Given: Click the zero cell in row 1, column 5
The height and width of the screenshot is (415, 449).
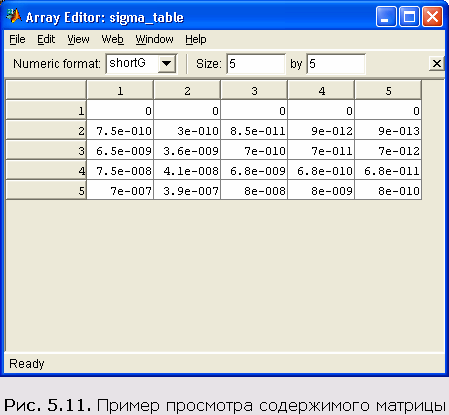Looking at the screenshot, I should (388, 110).
